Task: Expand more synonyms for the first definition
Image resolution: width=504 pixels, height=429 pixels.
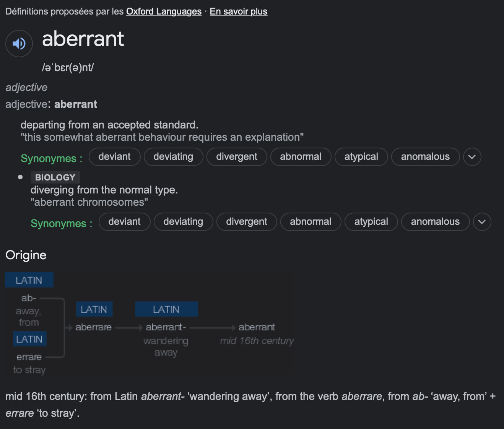Action: [x=472, y=157]
